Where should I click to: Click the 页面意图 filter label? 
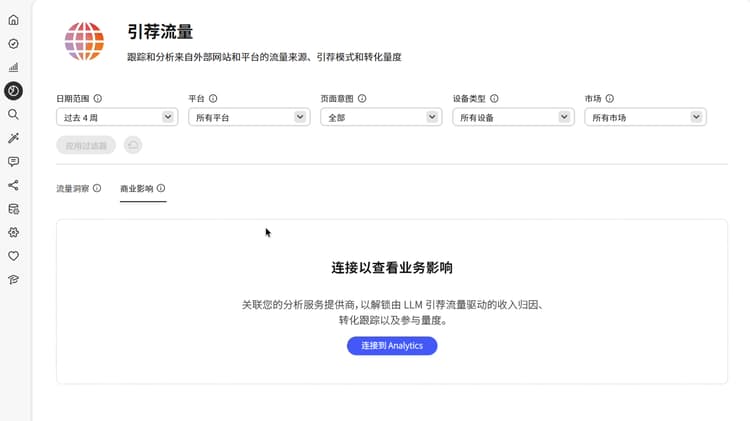point(337,99)
